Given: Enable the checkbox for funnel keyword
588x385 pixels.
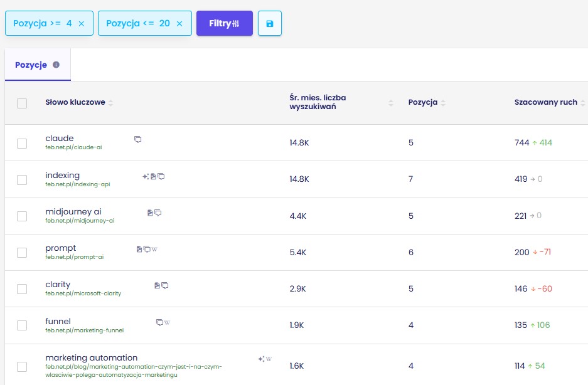Looking at the screenshot, I should [x=22, y=325].
